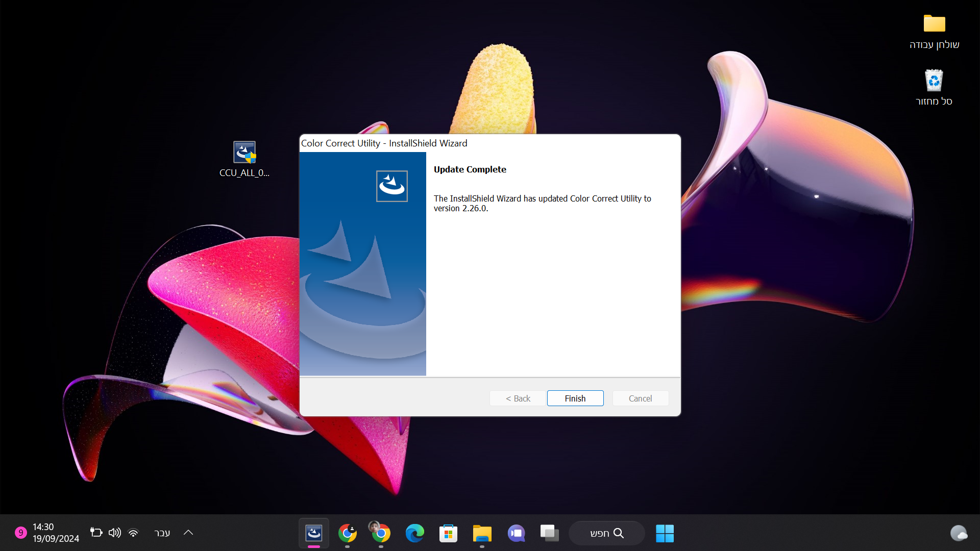The width and height of the screenshot is (980, 551).
Task: Launch Microsoft Edge from taskbar
Action: coord(414,533)
